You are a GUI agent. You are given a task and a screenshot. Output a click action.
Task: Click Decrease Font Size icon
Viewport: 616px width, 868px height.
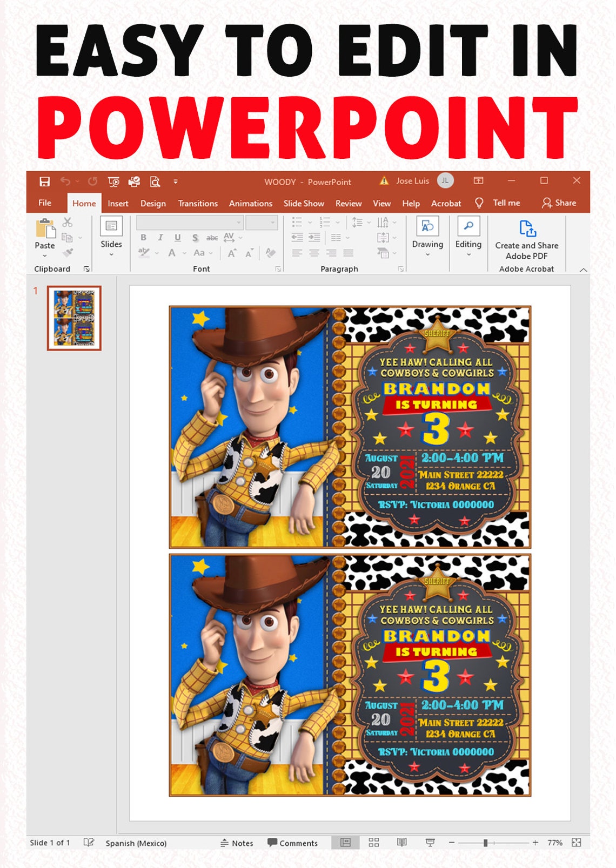point(249,253)
